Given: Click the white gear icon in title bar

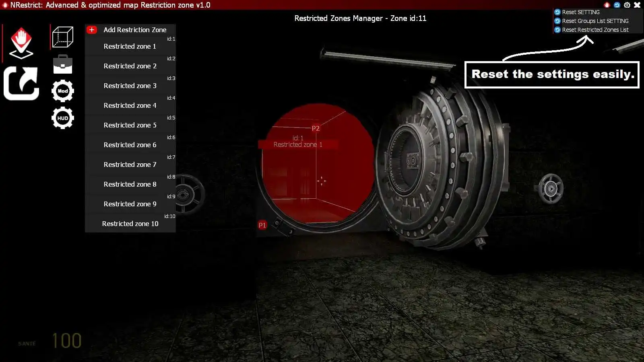Looking at the screenshot, I should [x=627, y=5].
